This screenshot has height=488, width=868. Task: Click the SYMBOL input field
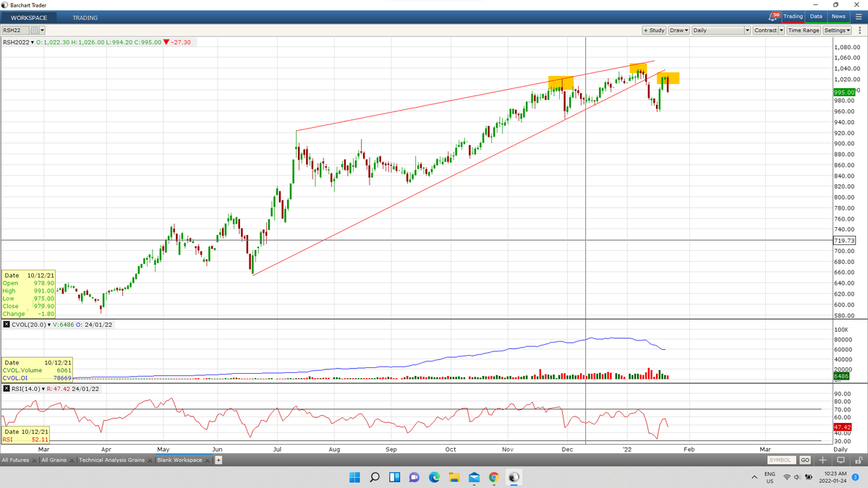[782, 460]
